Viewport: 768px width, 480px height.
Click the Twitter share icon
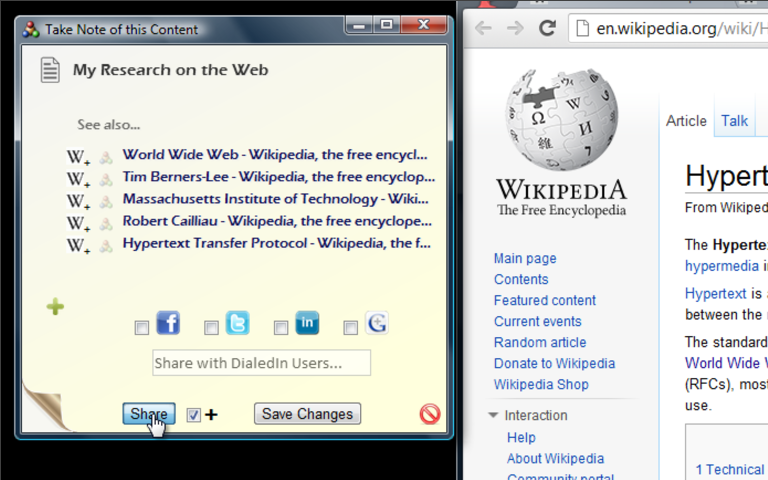pyautogui.click(x=238, y=323)
